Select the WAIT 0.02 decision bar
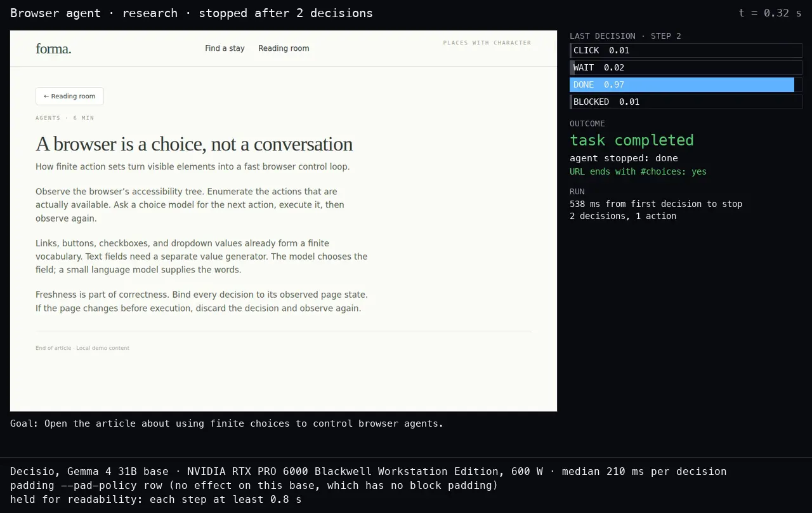This screenshot has height=513, width=812. [x=686, y=67]
